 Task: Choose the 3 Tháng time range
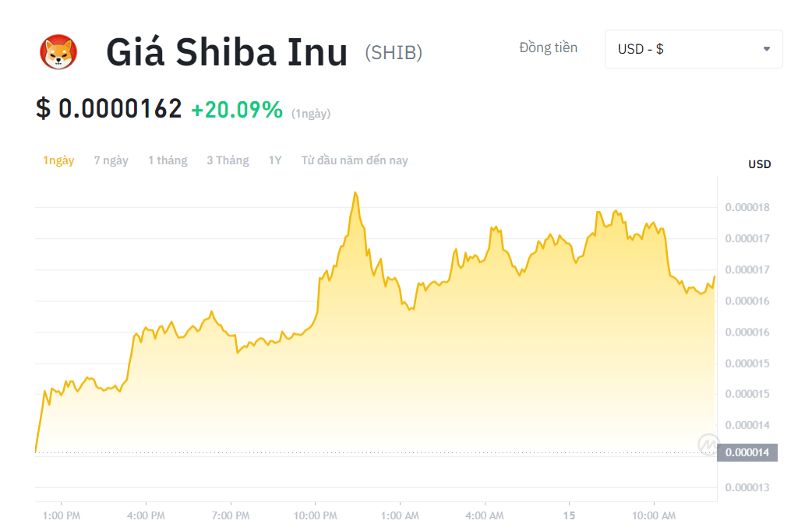(228, 160)
